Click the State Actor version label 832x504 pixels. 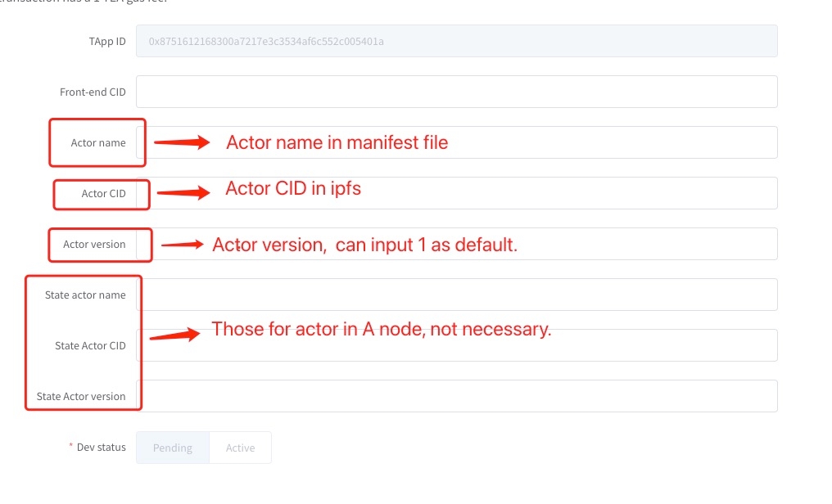pyautogui.click(x=81, y=397)
